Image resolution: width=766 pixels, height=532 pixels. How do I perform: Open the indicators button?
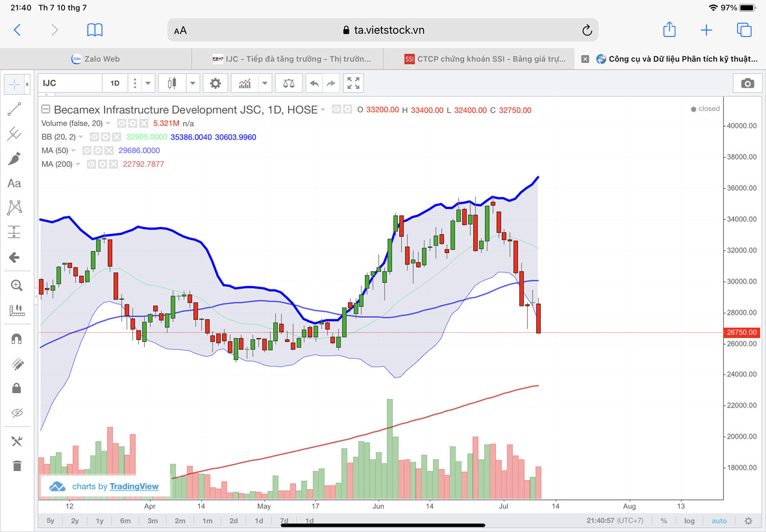click(245, 83)
